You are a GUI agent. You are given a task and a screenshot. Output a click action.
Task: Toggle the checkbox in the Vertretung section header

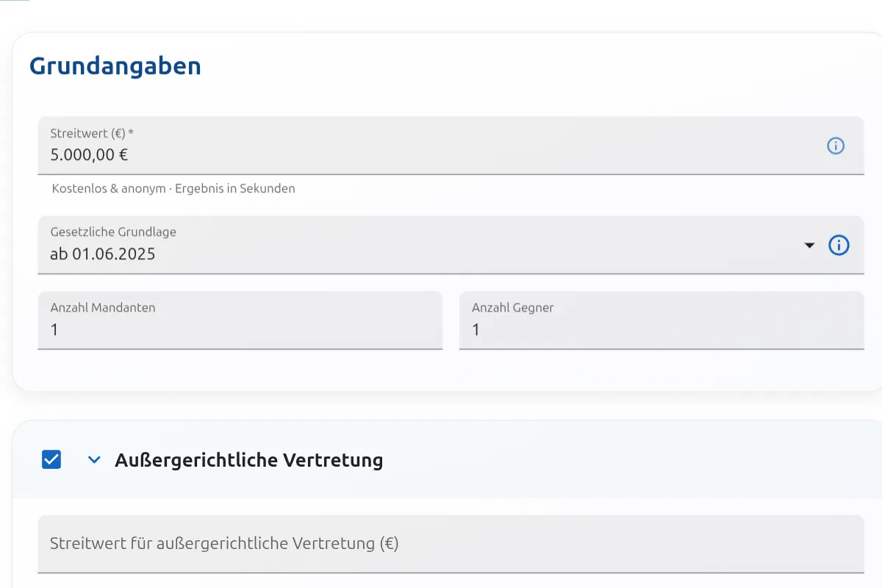coord(51,459)
